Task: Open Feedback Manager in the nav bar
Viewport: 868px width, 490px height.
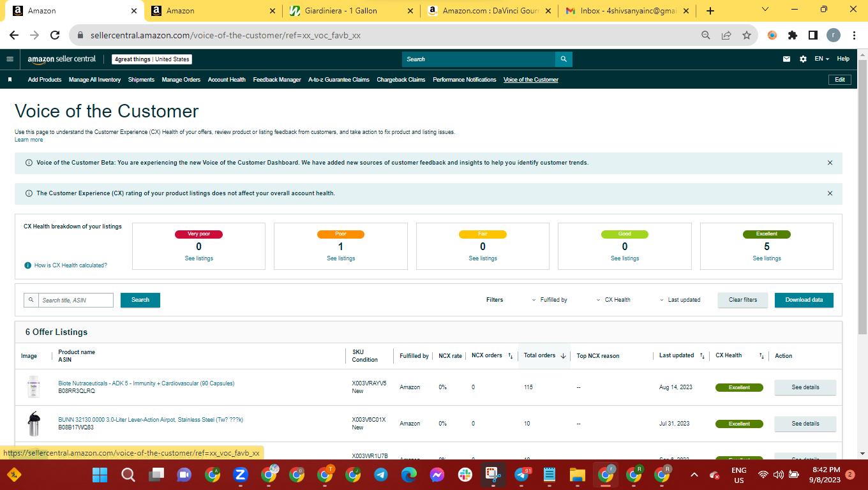Action: click(x=277, y=80)
